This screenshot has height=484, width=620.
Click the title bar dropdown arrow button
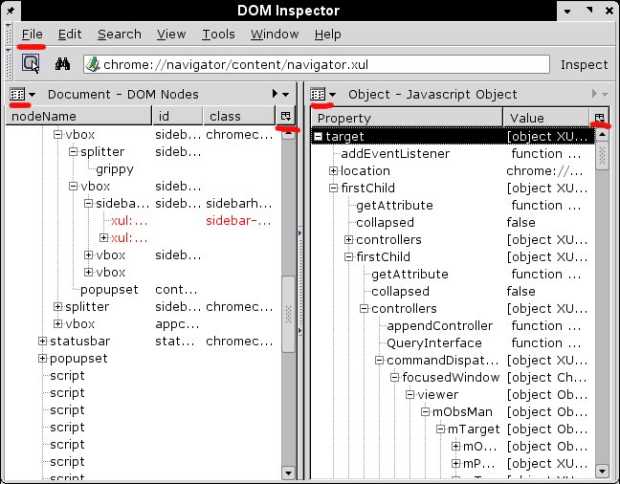[568, 11]
